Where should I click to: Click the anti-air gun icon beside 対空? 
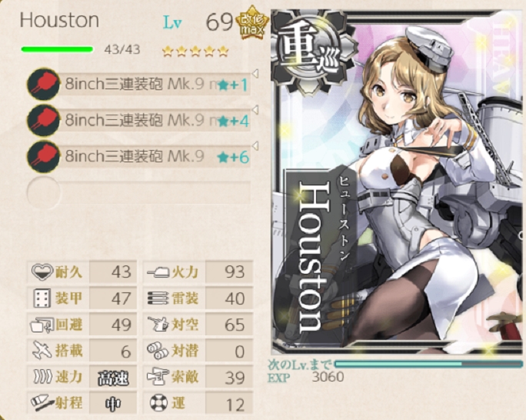pos(158,325)
